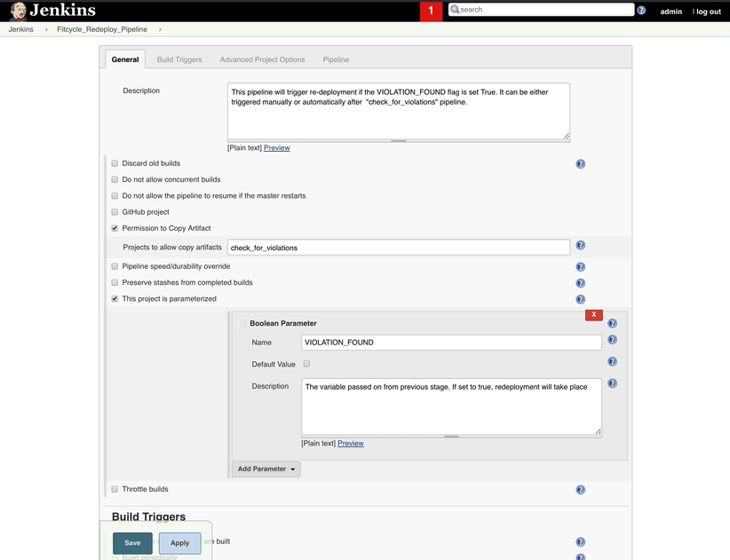The image size is (730, 560).
Task: Go to the Pipeline tab
Action: pos(336,59)
